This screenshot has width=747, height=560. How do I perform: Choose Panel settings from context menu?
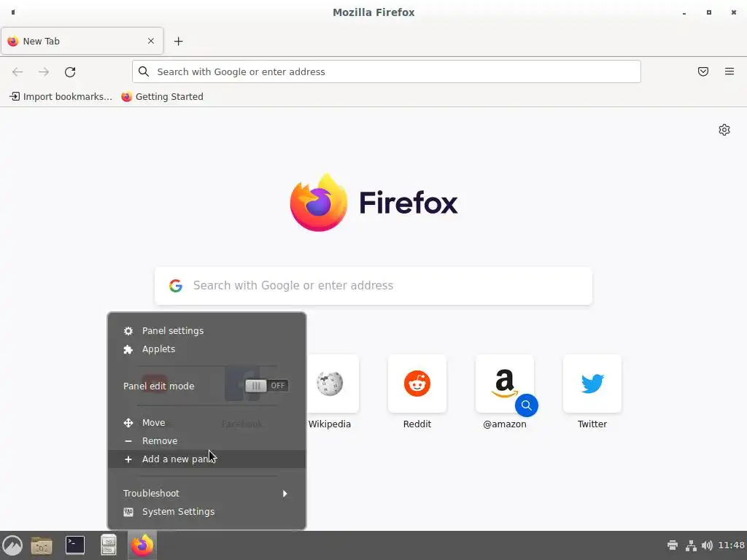pos(206,331)
